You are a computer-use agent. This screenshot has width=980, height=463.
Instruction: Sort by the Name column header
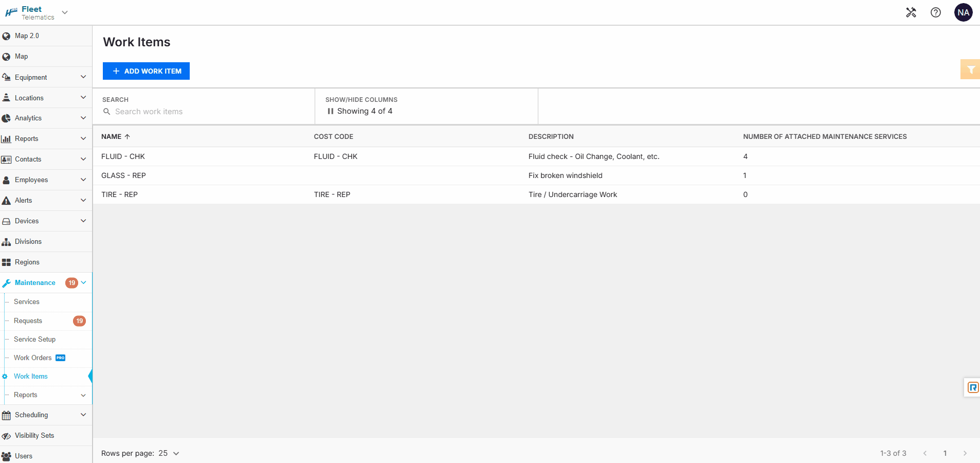pyautogui.click(x=116, y=137)
